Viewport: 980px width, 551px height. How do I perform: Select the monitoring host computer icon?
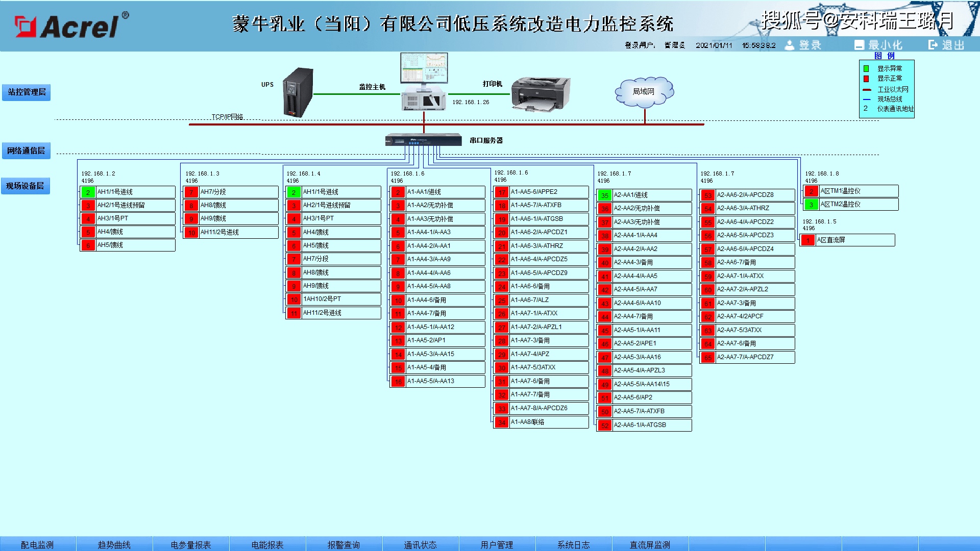click(x=424, y=82)
